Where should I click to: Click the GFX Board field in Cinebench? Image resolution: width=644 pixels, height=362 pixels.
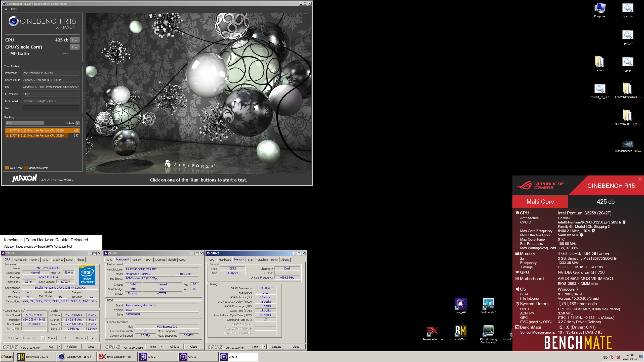pos(51,101)
